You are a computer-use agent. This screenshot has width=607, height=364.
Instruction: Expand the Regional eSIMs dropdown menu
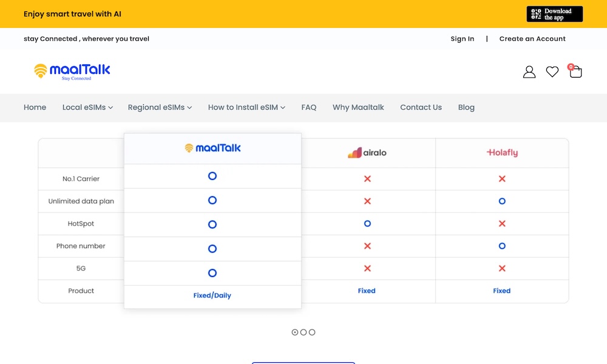coord(160,107)
